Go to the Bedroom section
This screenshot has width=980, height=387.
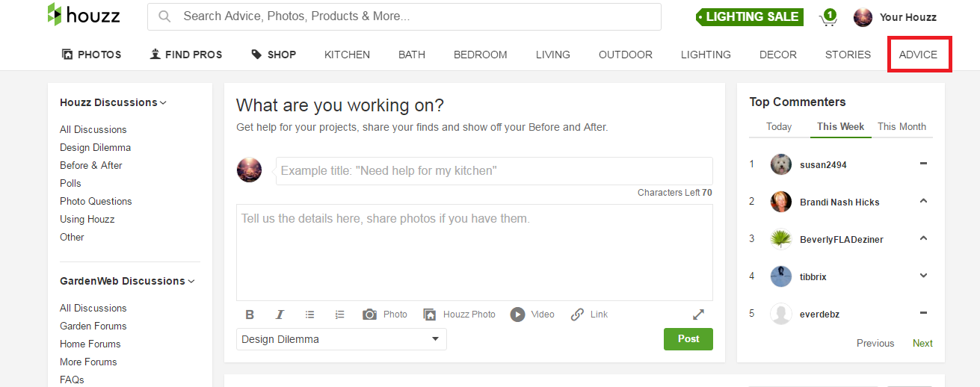coord(481,55)
